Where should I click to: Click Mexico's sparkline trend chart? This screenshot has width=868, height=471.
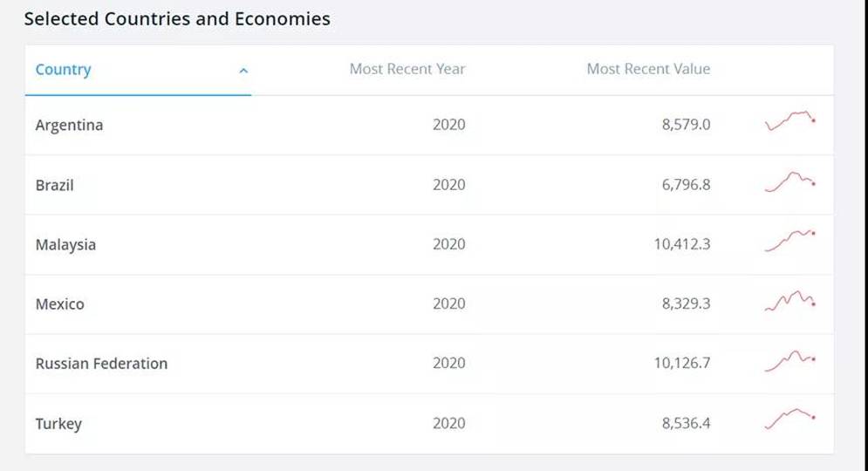coord(790,301)
